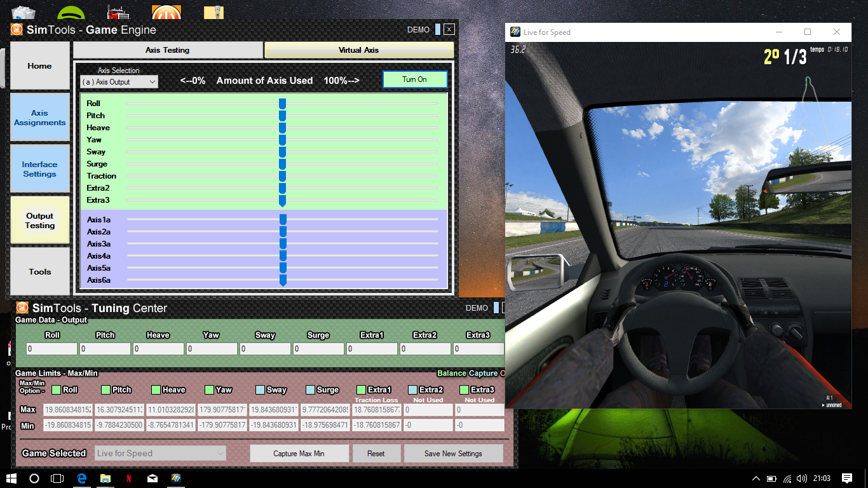Switch to Live for Speed taskbar icon

[x=176, y=478]
